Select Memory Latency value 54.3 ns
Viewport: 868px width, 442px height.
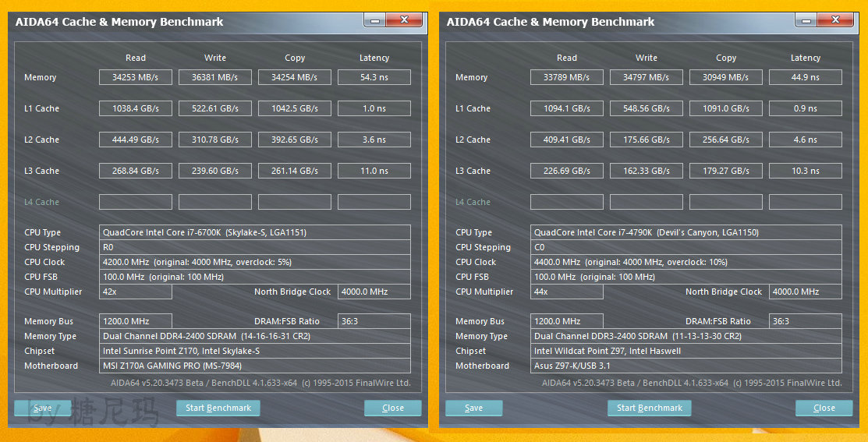pos(374,77)
